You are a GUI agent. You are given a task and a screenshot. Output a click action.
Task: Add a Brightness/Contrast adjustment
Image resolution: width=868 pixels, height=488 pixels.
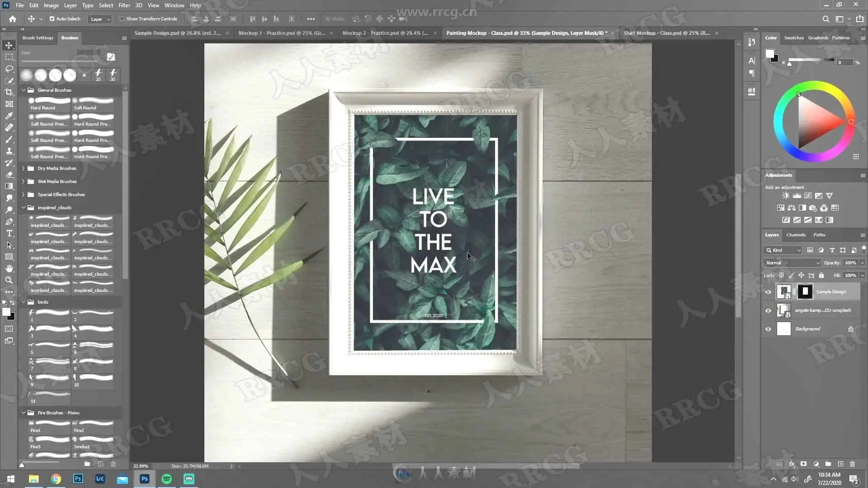786,196
